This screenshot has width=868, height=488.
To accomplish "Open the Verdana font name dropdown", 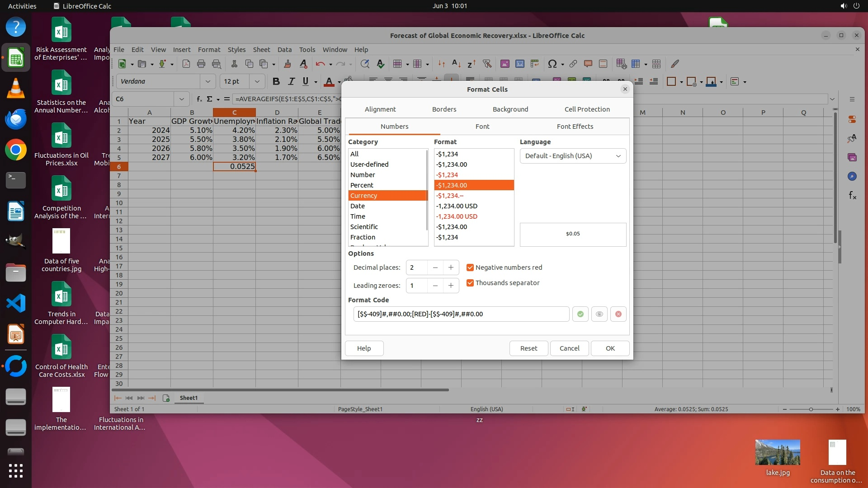I will point(208,81).
